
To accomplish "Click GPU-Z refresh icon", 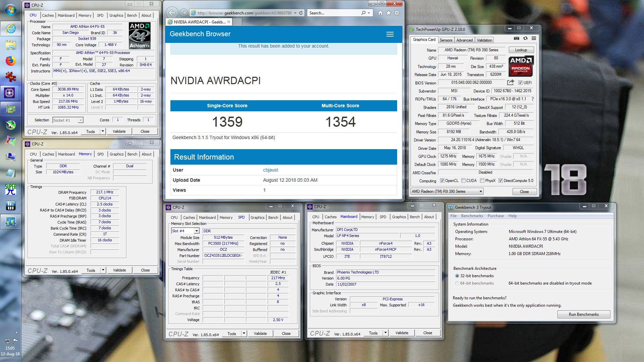I will (525, 38).
